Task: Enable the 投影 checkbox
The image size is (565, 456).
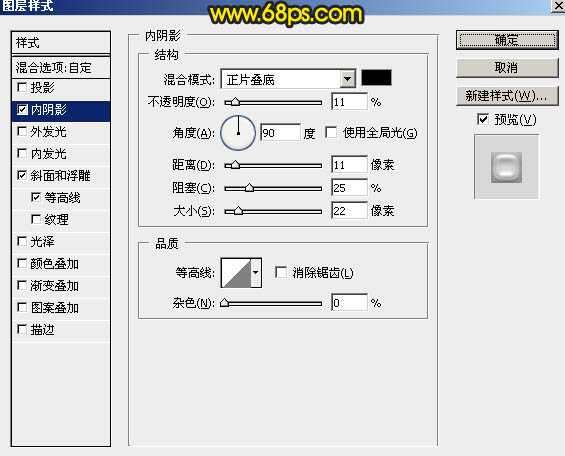Action: (x=22, y=88)
